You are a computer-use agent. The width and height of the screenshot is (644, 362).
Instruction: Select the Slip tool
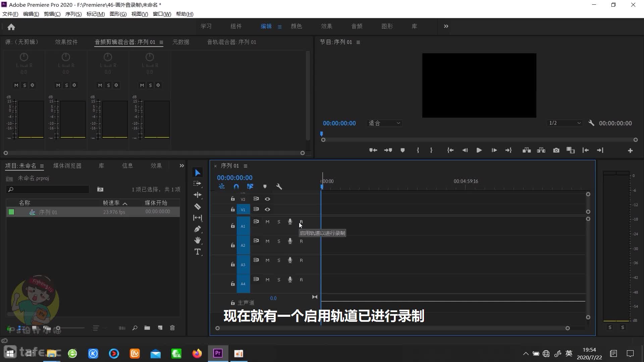coord(198,218)
